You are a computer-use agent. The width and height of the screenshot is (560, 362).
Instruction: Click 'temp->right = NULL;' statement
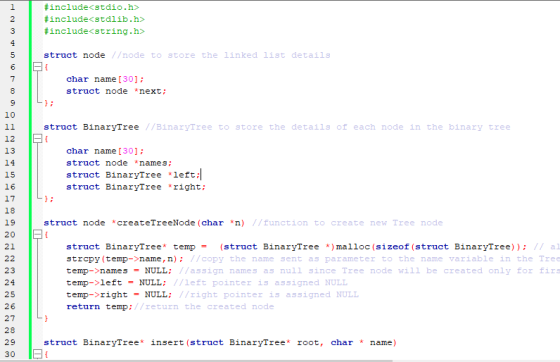pyautogui.click(x=119, y=294)
